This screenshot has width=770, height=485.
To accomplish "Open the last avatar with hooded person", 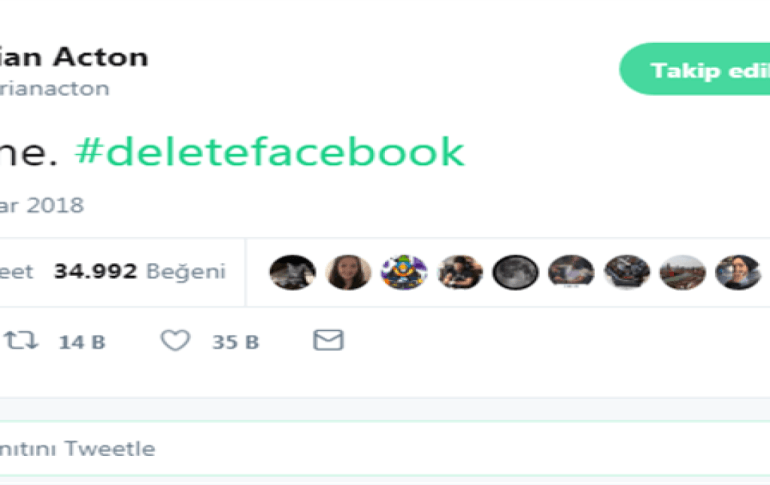I will pos(737,272).
